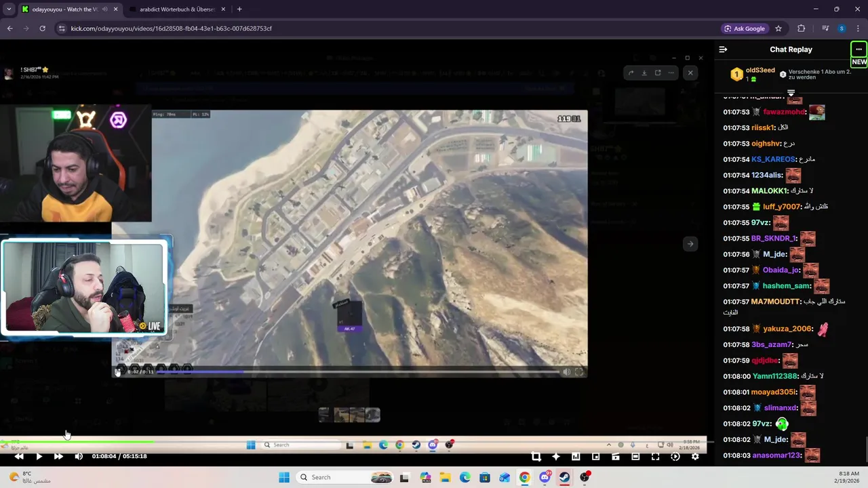This screenshot has width=868, height=488.
Task: View site information icon in address bar
Action: (62, 28)
